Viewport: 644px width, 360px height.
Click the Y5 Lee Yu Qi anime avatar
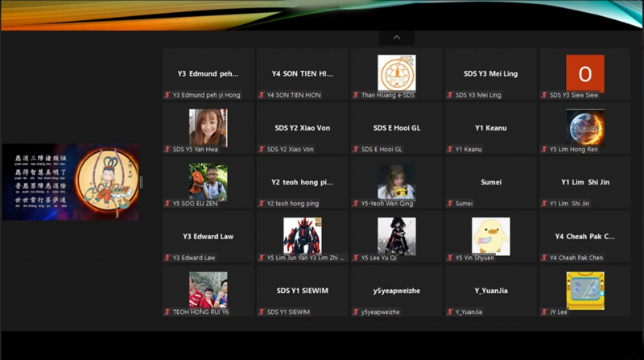(x=396, y=236)
